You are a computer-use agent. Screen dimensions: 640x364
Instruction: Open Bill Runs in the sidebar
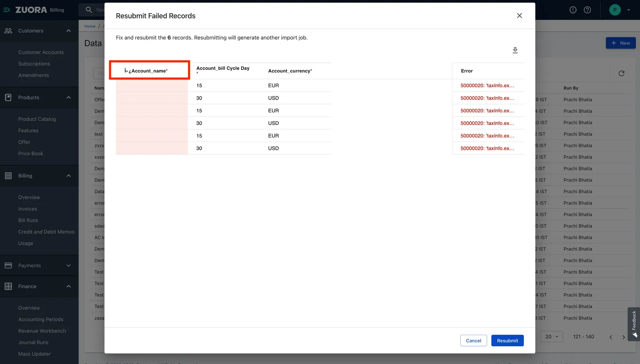point(28,220)
